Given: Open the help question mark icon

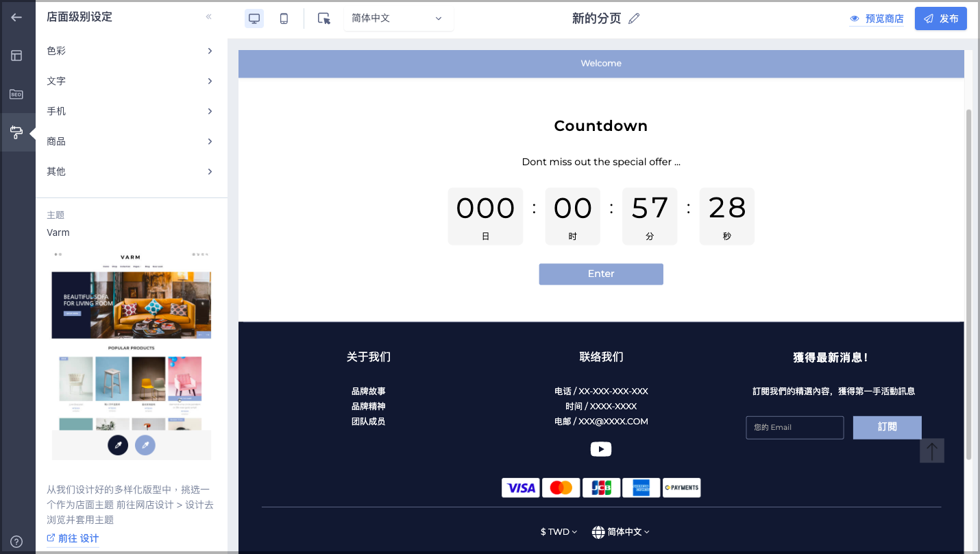Looking at the screenshot, I should [x=16, y=542].
